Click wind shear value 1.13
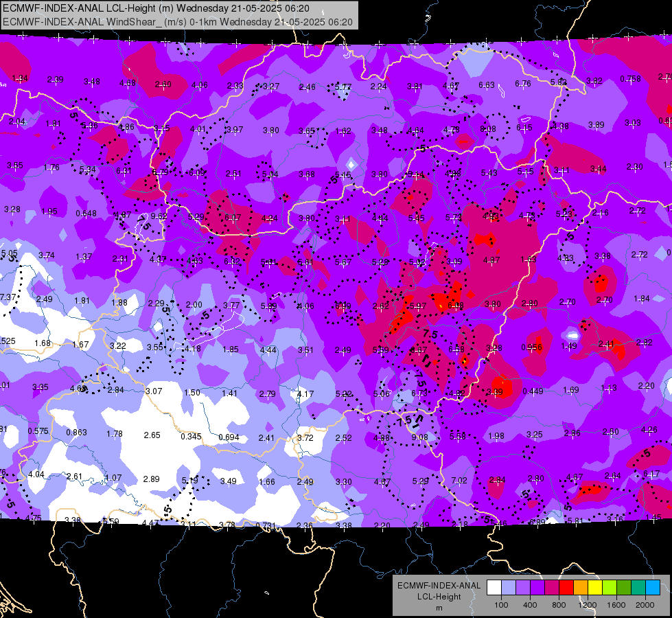Image resolution: width=672 pixels, height=618 pixels. (x=609, y=387)
